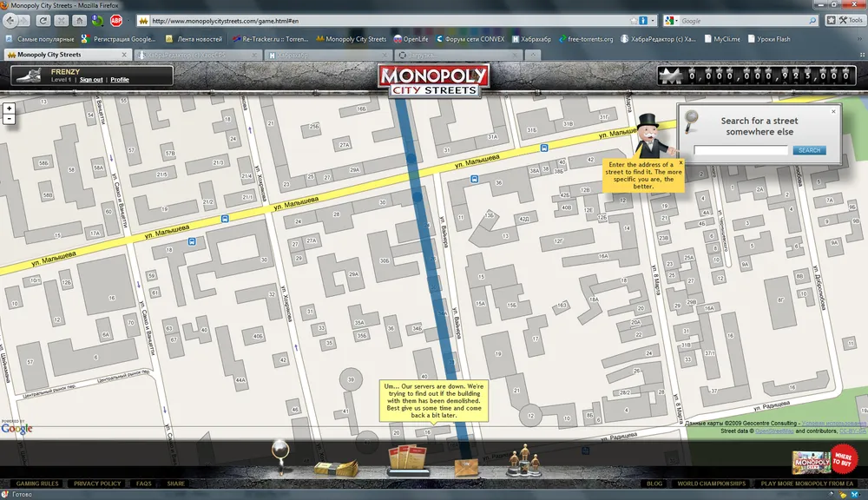Click the bookmarks star button beside Tools
This screenshot has width=868, height=500.
[831, 21]
